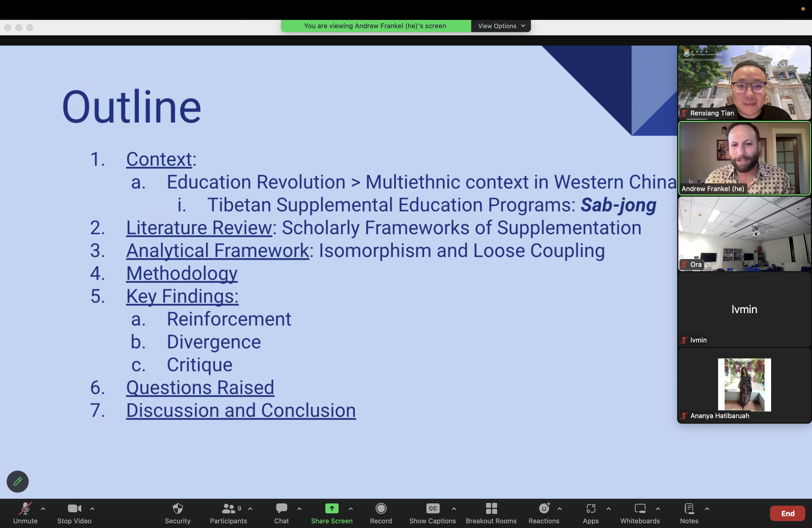The height and width of the screenshot is (528, 812).
Task: Follow the Literature Review link
Action: 199,228
